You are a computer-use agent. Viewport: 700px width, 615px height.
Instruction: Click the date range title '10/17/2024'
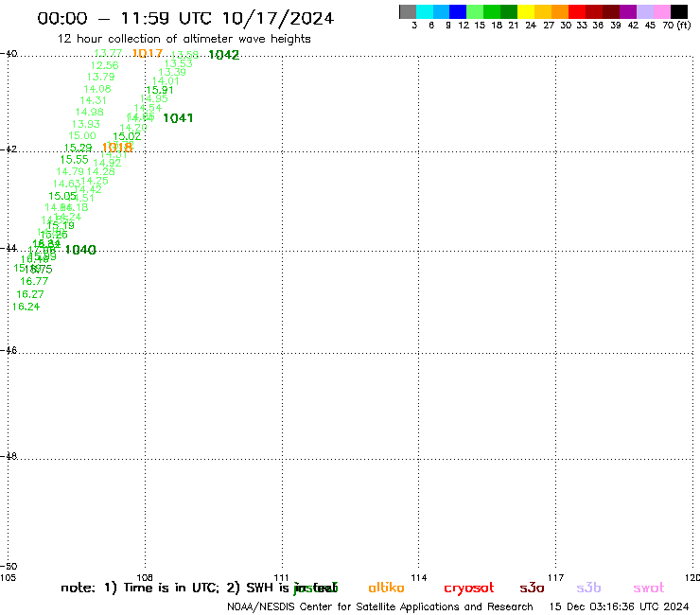[278, 18]
